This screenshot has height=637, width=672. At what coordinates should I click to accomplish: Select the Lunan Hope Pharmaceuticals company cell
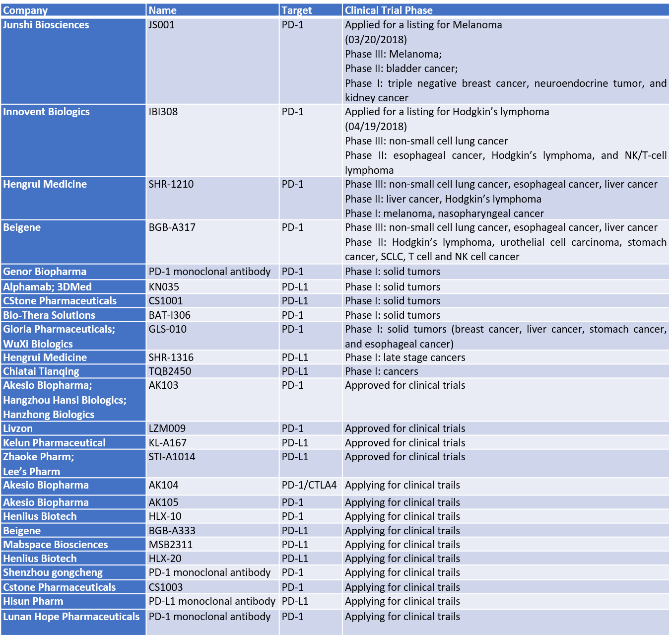coord(73,622)
